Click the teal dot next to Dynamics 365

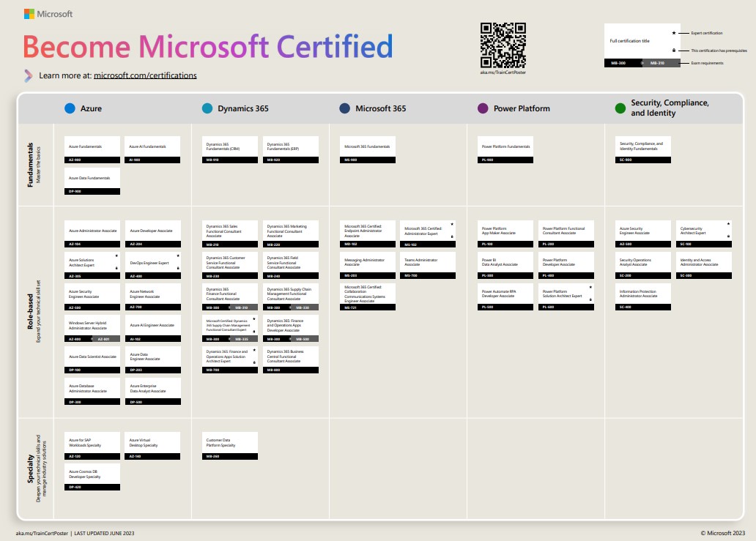point(207,108)
